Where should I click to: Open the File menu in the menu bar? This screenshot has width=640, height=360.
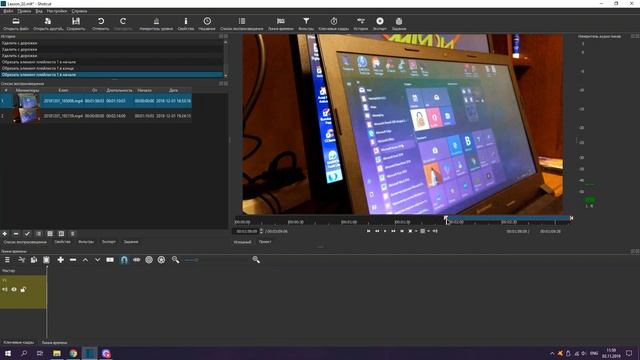click(8, 11)
